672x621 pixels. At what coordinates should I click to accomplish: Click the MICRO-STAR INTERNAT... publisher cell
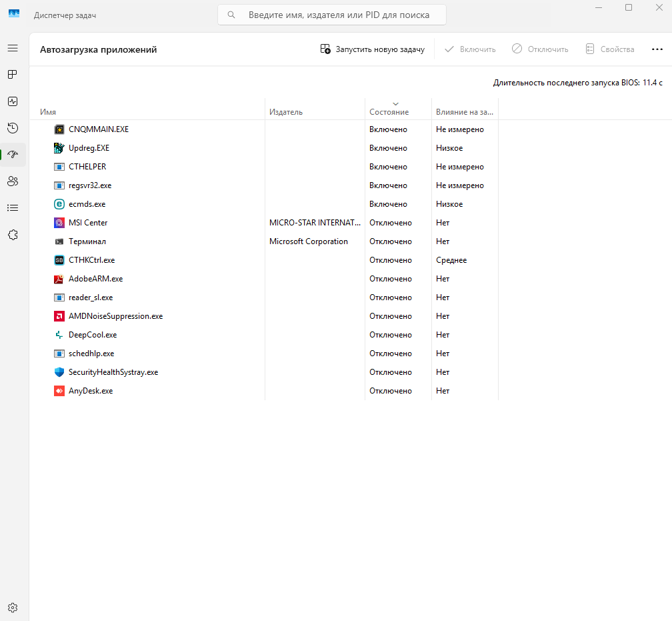tap(315, 223)
